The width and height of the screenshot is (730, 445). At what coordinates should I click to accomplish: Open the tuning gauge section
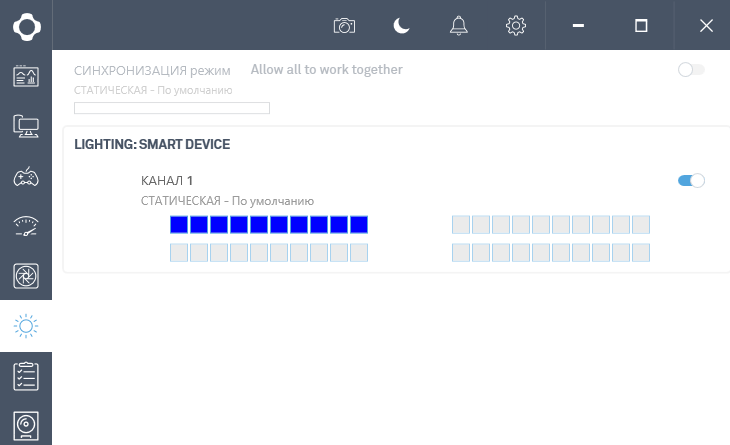[26, 226]
